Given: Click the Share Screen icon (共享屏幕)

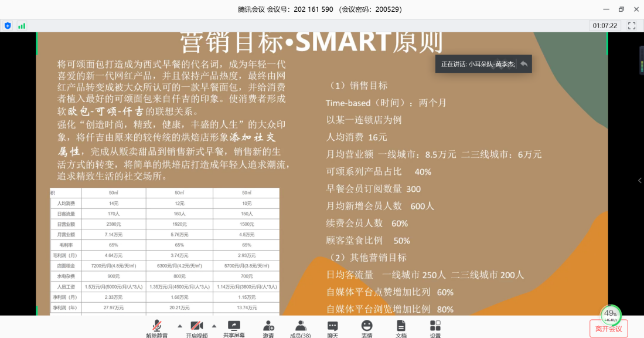Looking at the screenshot, I should [x=234, y=326].
